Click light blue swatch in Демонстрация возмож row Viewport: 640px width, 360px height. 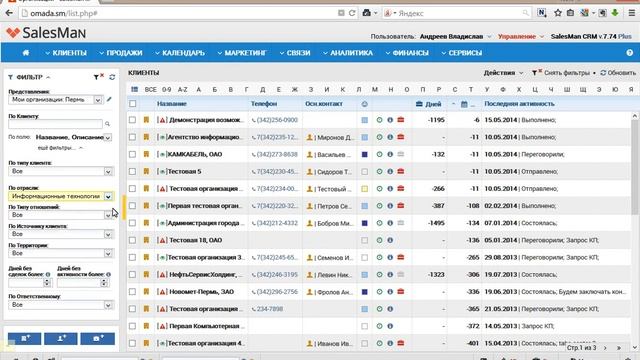point(364,120)
